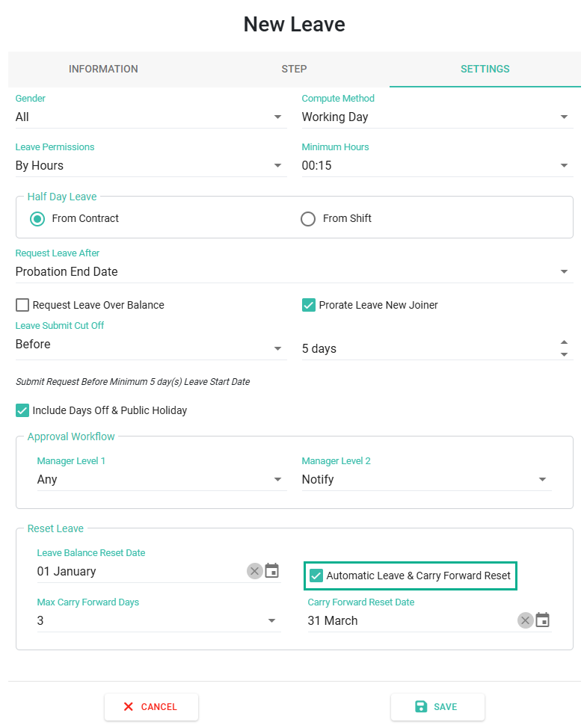This screenshot has width=587, height=728.
Task: Increase the cut off days stepper
Action: (564, 342)
